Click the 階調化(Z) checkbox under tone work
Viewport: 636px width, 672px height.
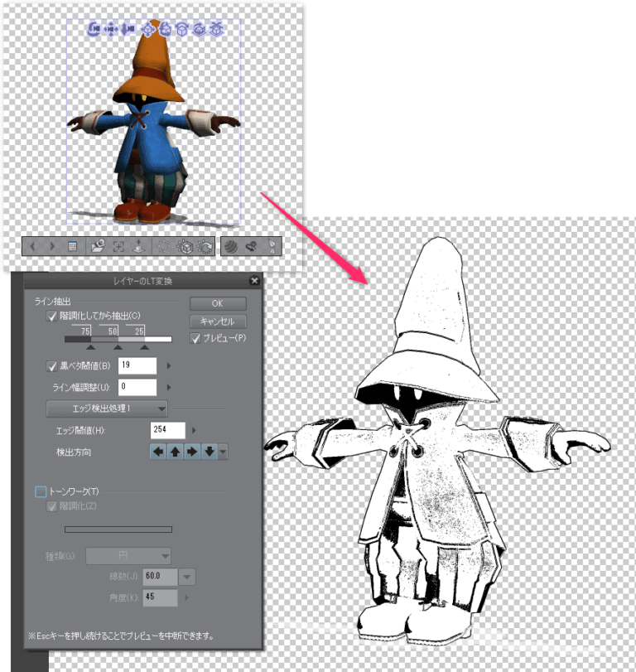tap(51, 506)
